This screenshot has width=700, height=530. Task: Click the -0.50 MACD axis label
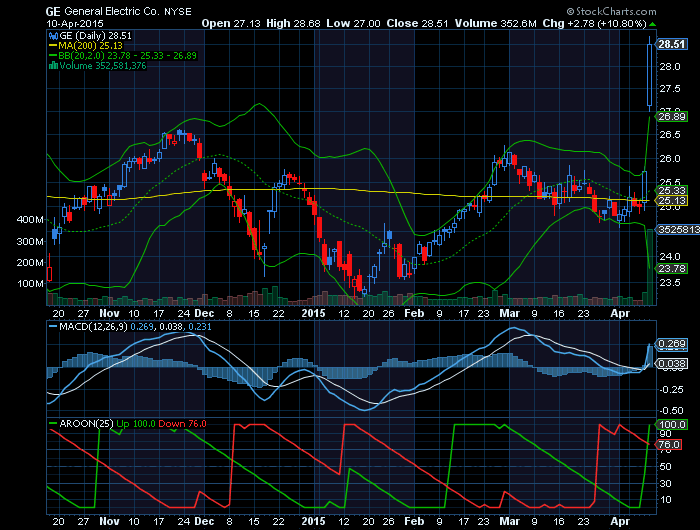[x=672, y=411]
